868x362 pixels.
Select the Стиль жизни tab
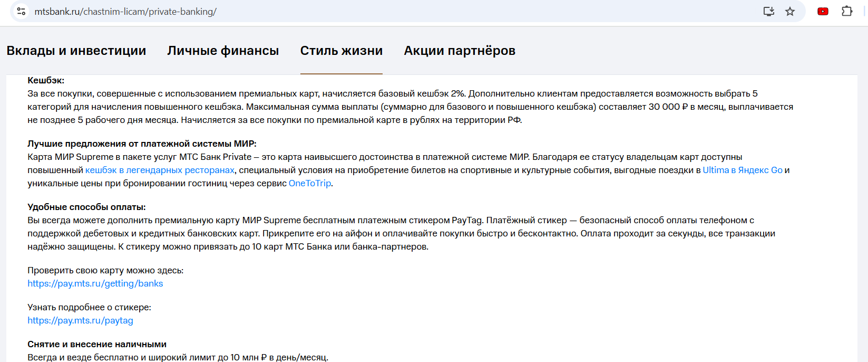(x=342, y=51)
